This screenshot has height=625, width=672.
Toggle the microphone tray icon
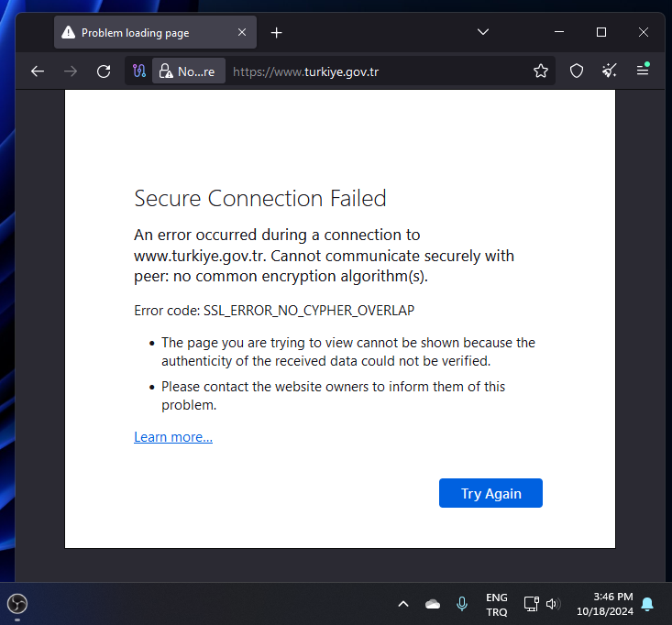462,604
